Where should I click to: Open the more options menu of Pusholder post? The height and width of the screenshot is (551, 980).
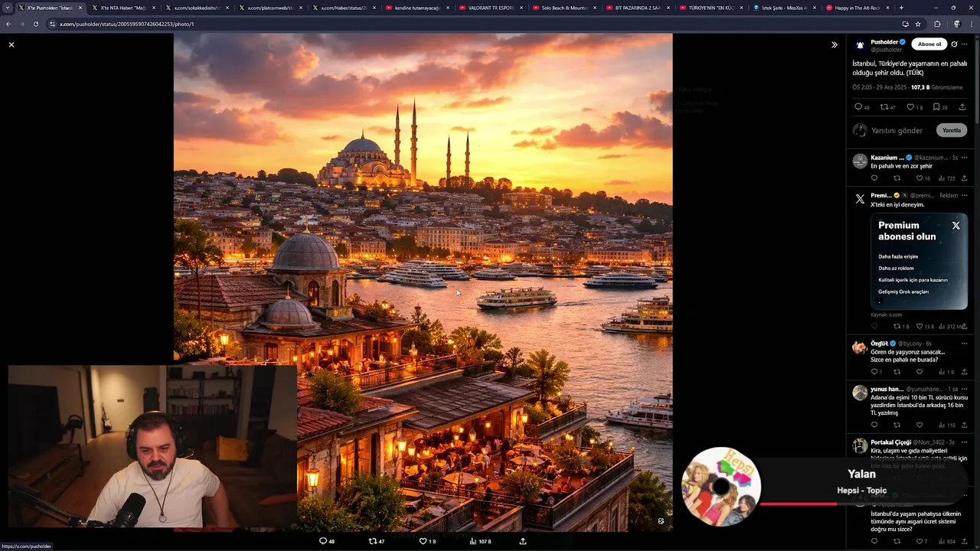(x=965, y=44)
